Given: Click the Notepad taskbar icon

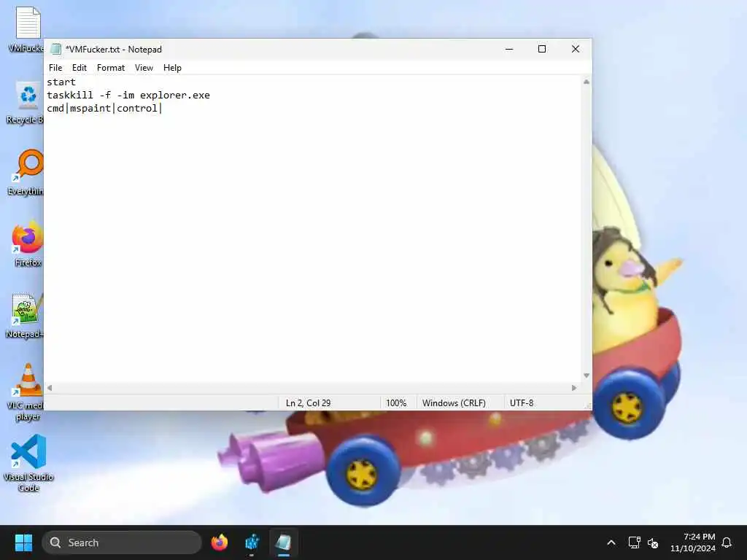Looking at the screenshot, I should coord(284,542).
